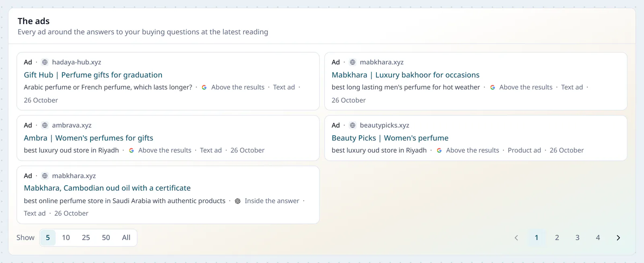The height and width of the screenshot is (263, 644).
Task: Click ChatGPT icon beside Inside the answer
Action: (x=237, y=201)
